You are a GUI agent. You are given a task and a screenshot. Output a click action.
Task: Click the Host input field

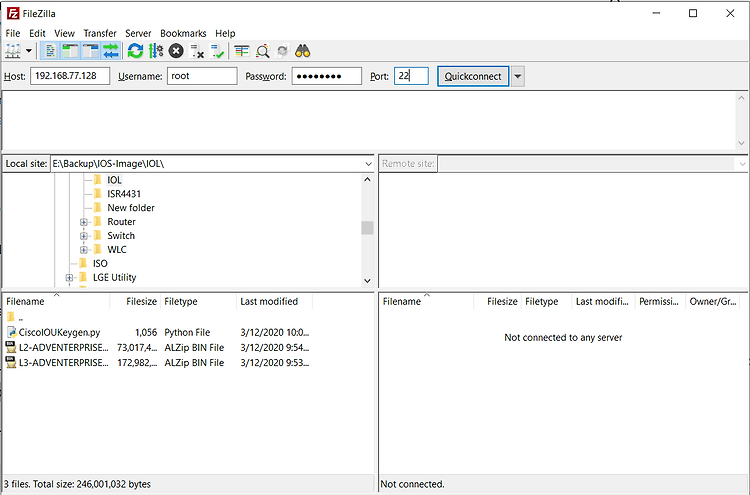(70, 76)
